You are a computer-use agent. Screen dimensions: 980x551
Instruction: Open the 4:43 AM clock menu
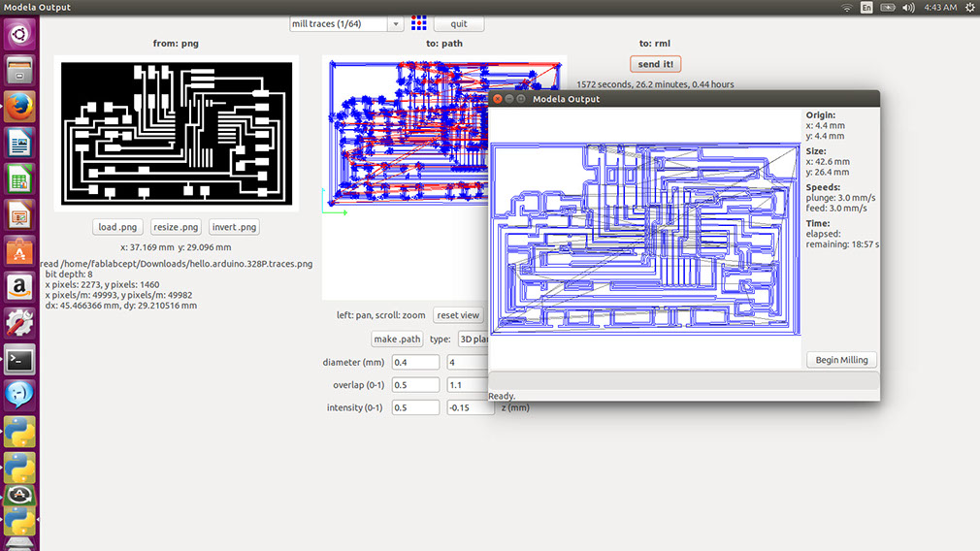tap(940, 8)
